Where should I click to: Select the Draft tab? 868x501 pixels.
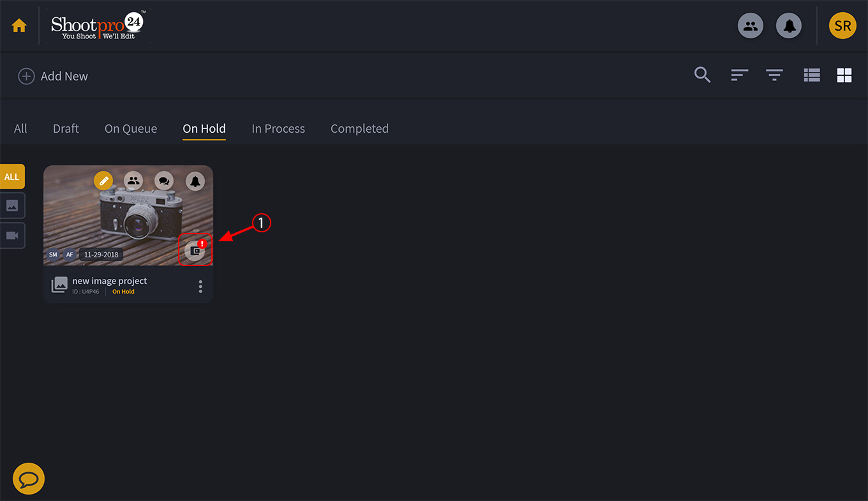pos(66,128)
